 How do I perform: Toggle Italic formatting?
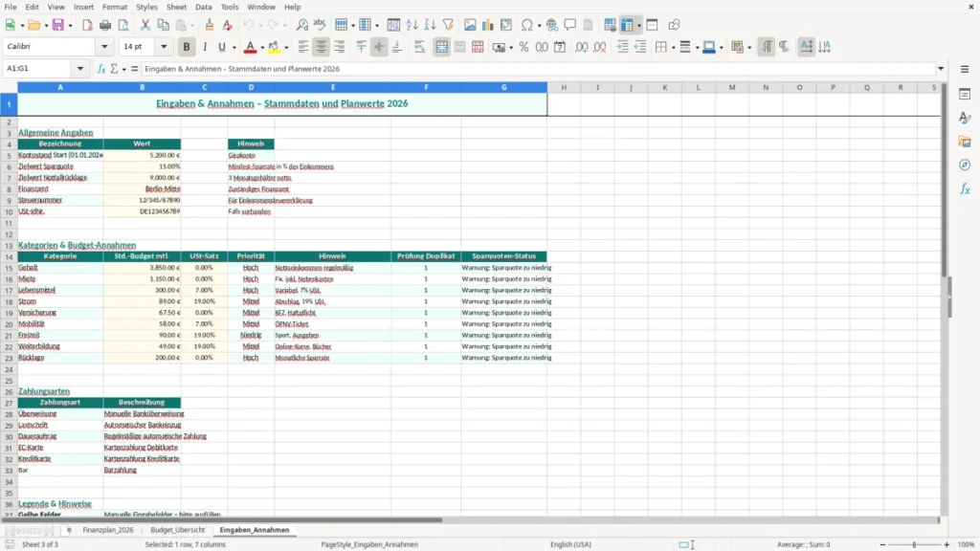(x=205, y=47)
